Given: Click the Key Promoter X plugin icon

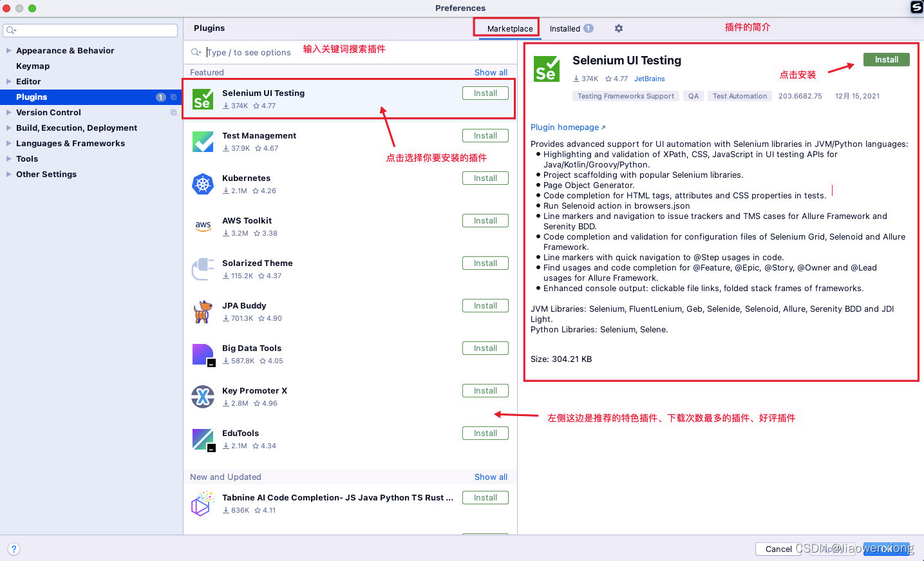Looking at the screenshot, I should coord(203,397).
